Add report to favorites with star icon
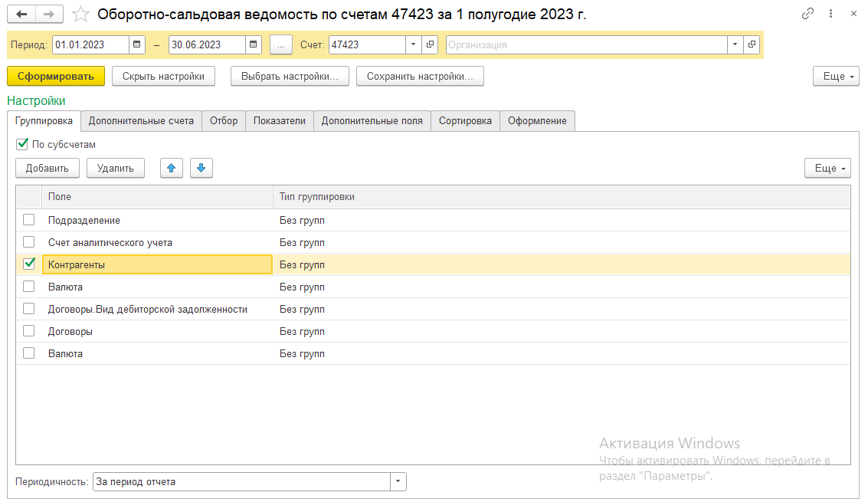The width and height of the screenshot is (868, 502). click(80, 15)
